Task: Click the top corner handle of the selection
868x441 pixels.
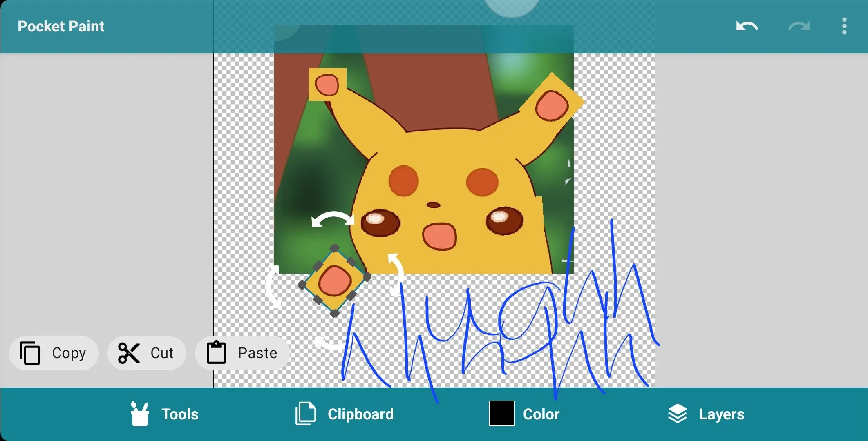Action: click(x=334, y=248)
